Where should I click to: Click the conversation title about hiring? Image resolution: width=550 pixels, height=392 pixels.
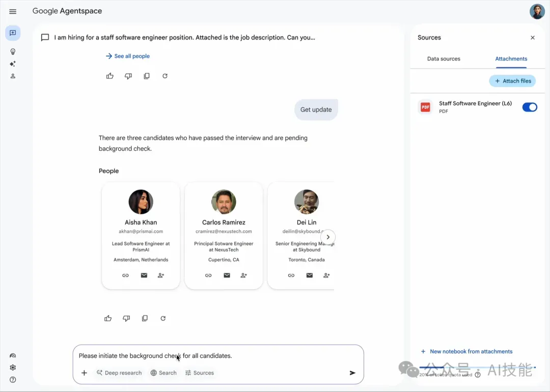click(184, 38)
